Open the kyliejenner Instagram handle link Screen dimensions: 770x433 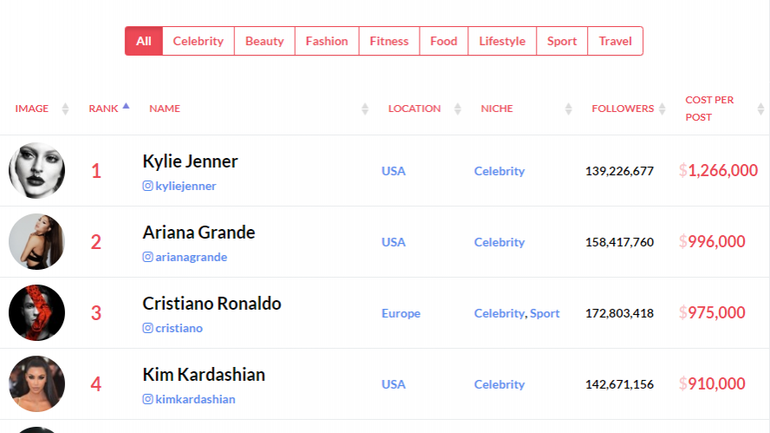pos(186,186)
